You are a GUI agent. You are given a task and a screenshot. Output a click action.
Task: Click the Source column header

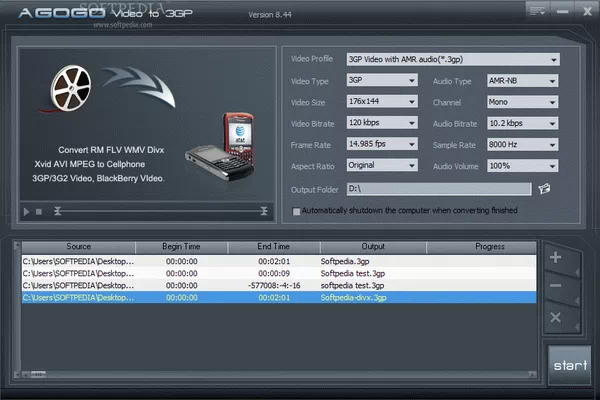click(78, 246)
